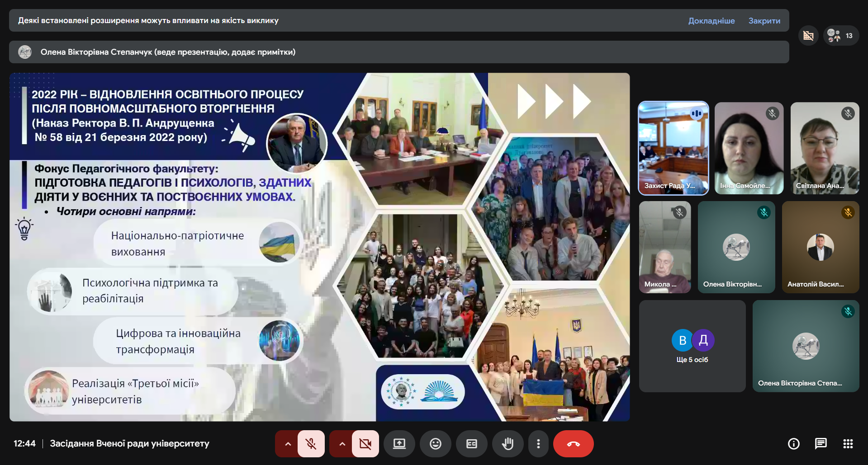The height and width of the screenshot is (465, 868).
Task: Open meeting details info panel
Action: coord(793,443)
